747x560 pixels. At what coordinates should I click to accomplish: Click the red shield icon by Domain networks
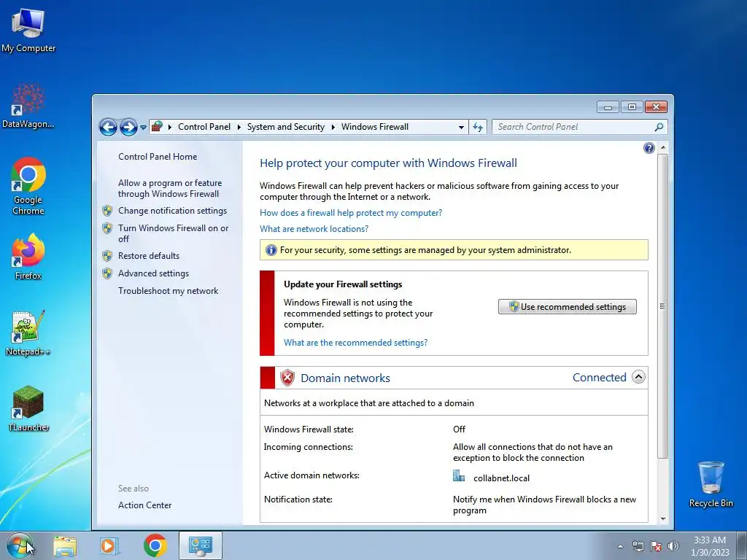tap(287, 378)
